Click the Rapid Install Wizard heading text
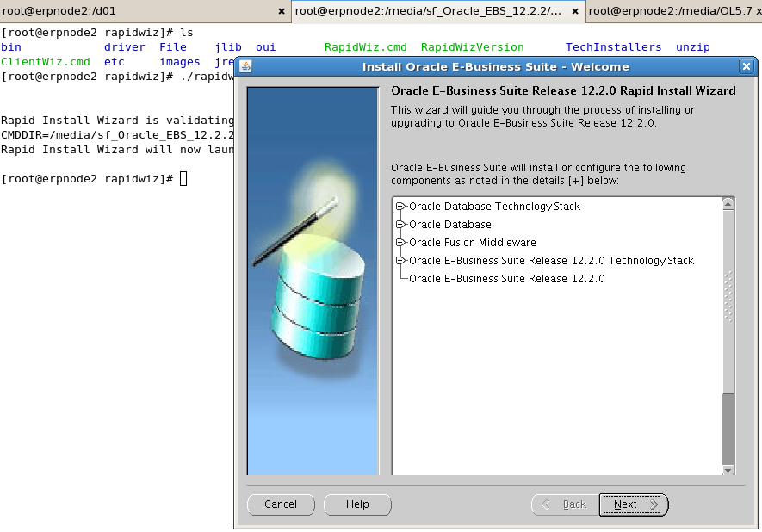This screenshot has width=762, height=532. [563, 91]
